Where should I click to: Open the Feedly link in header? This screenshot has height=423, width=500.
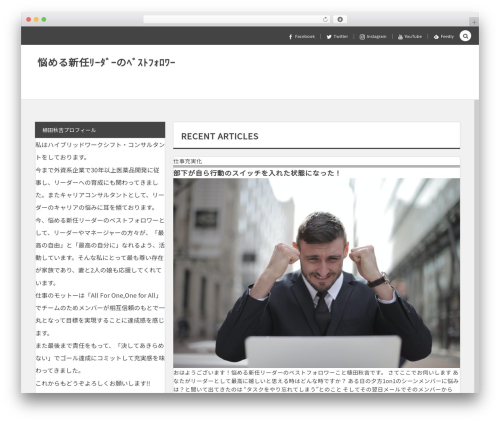[x=444, y=36]
